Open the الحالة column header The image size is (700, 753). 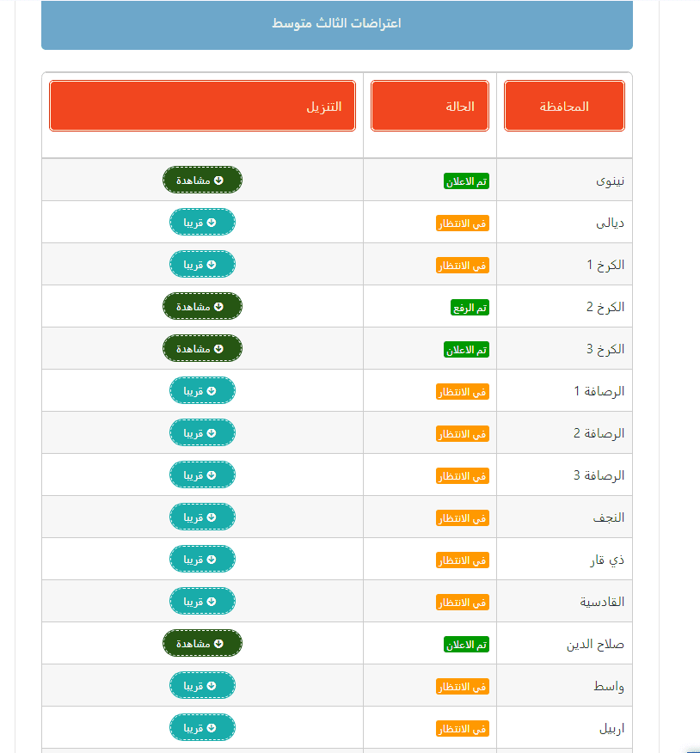click(430, 105)
